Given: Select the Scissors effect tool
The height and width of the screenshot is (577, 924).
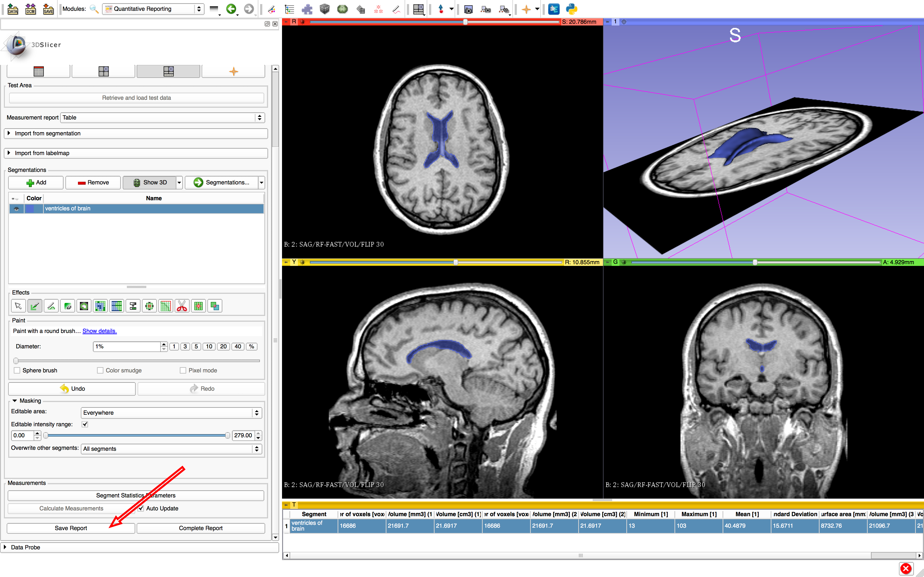Looking at the screenshot, I should tap(182, 306).
